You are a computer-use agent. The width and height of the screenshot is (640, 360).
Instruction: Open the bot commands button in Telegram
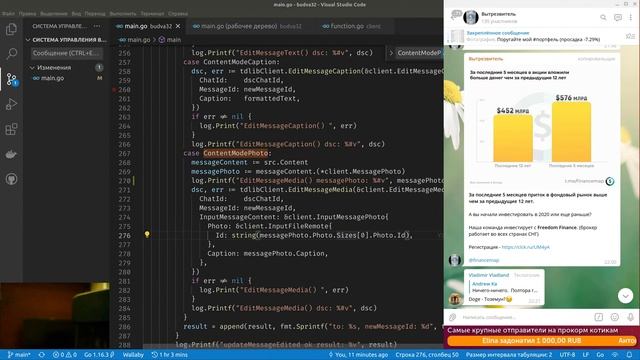click(598, 317)
